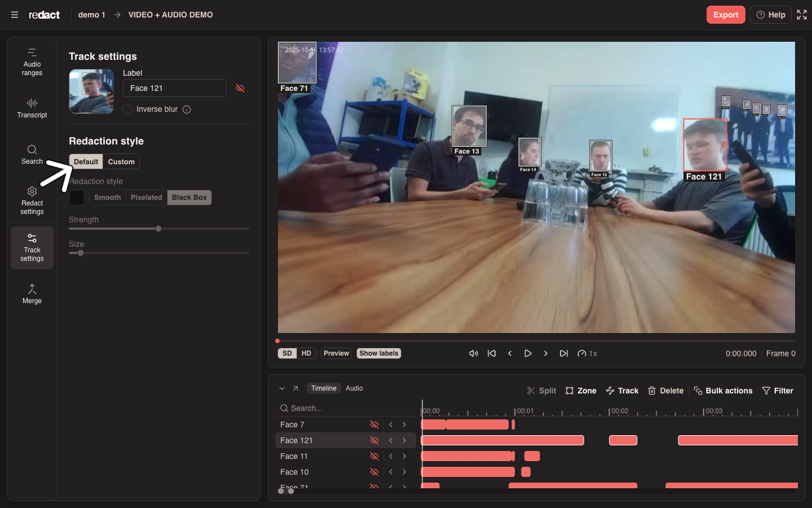Viewport: 812px width, 508px height.
Task: Click the Strength slider handle
Action: 158,229
